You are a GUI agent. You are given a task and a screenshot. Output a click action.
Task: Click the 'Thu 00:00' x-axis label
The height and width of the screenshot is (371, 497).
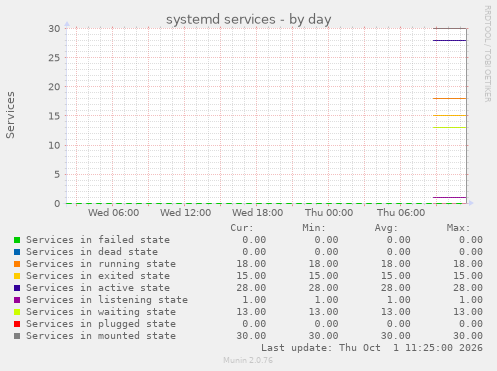point(329,213)
